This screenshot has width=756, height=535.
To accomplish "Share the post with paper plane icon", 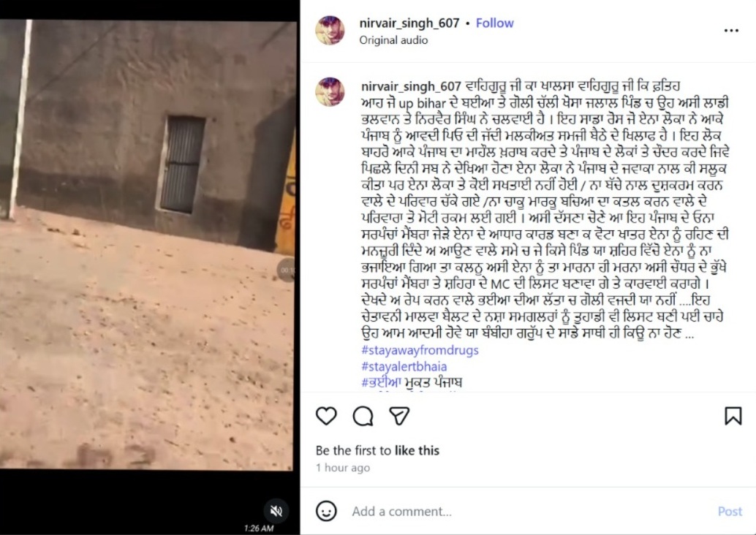I will [x=399, y=416].
